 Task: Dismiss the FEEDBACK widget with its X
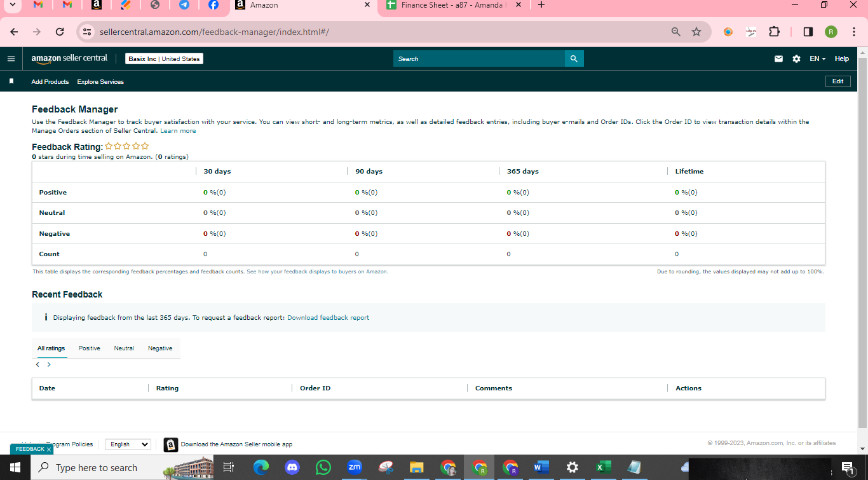[x=48, y=449]
